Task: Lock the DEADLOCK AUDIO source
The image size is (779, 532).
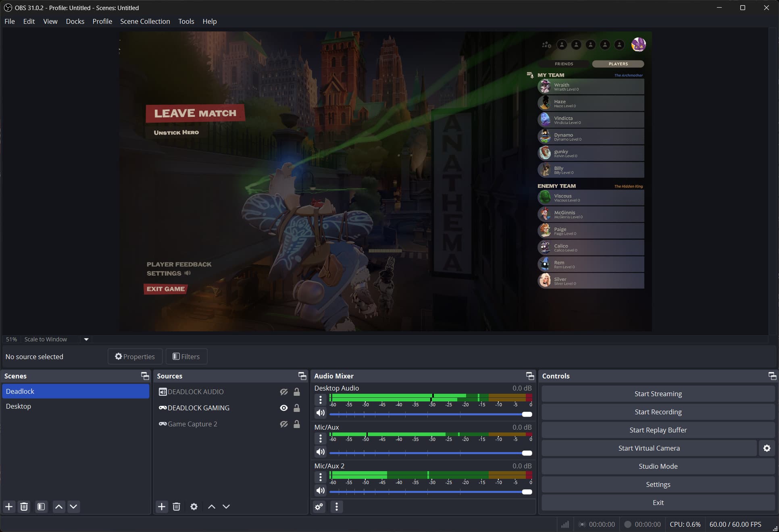Action: coord(297,392)
